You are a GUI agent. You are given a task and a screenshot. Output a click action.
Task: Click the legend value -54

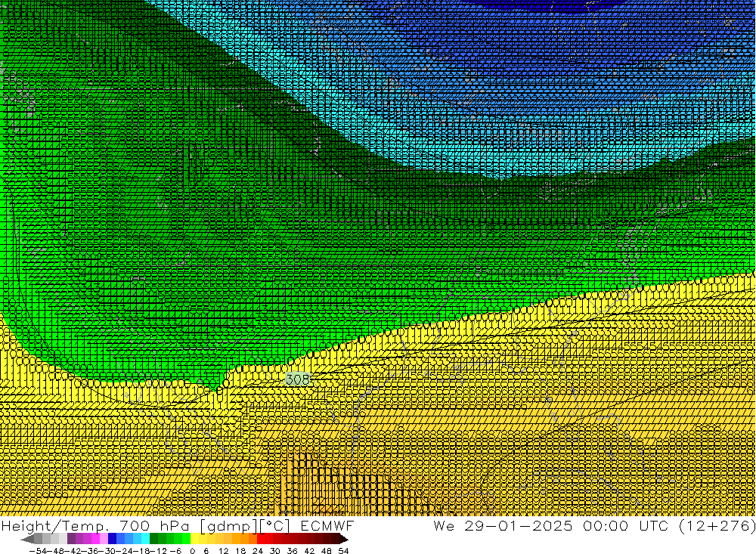38,551
